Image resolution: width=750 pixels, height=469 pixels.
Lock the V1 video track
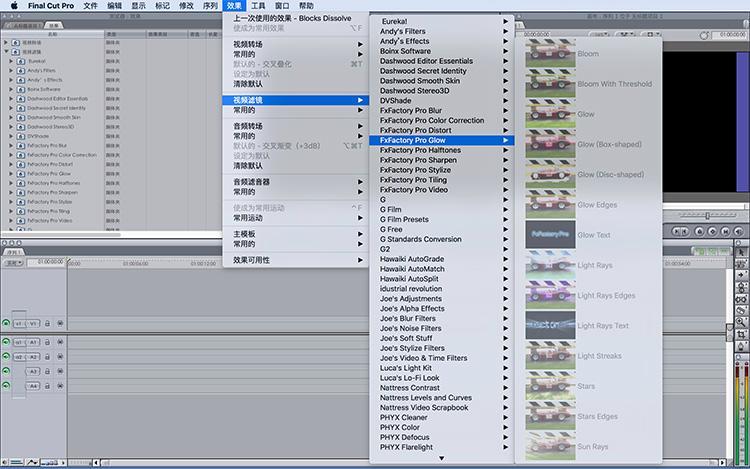click(x=47, y=324)
